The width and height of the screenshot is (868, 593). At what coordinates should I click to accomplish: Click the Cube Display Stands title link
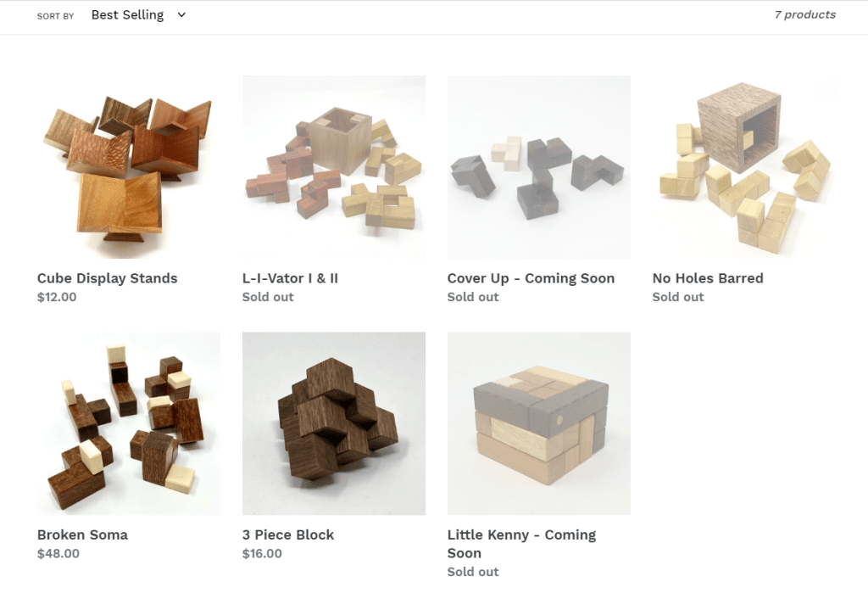click(108, 278)
